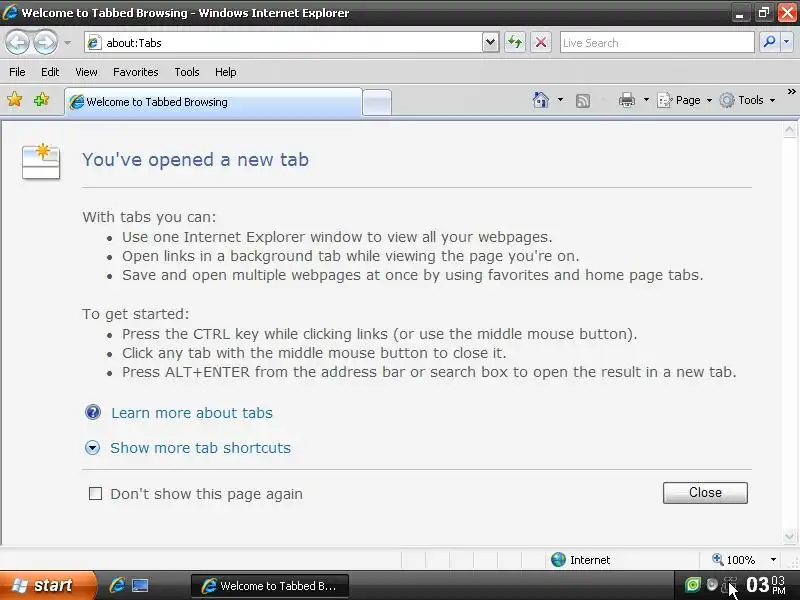Expand the command bar overflow chevron
Screen dimensions: 800x600
(791, 92)
